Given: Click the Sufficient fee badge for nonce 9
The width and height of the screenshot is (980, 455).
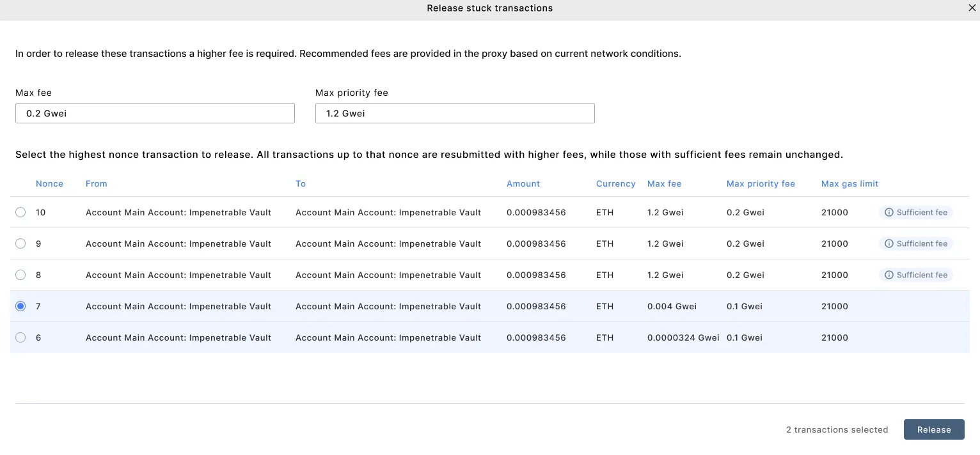Looking at the screenshot, I should [916, 243].
